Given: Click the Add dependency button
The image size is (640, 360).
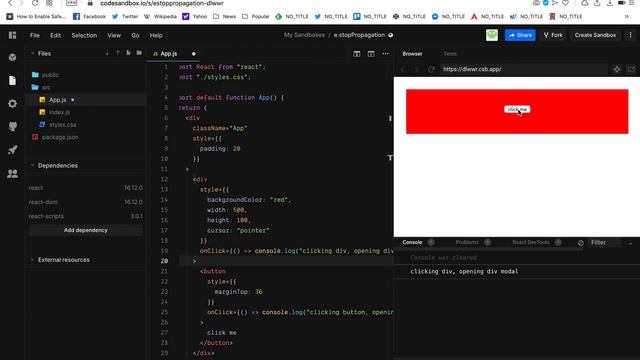Looking at the screenshot, I should [86, 230].
